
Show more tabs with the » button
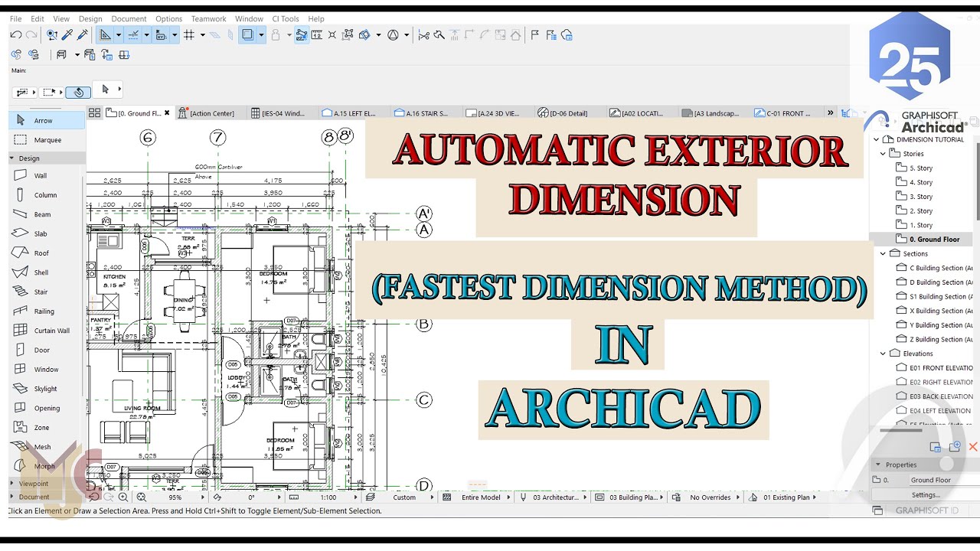(x=830, y=112)
